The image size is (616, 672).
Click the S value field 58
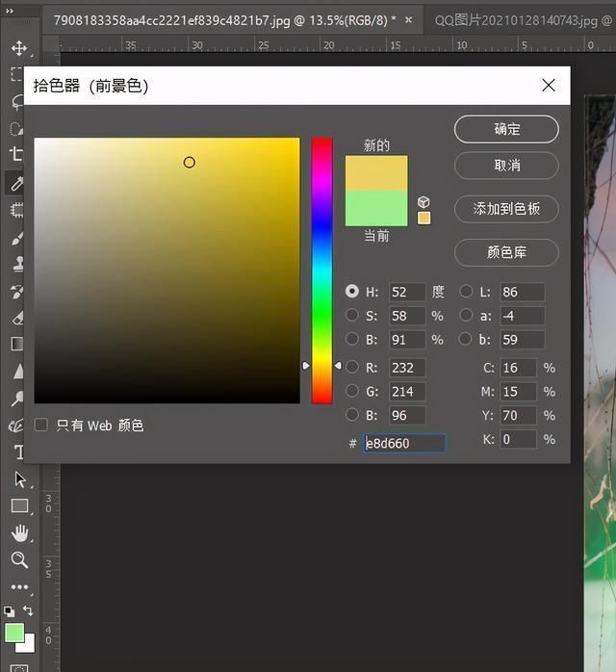[x=407, y=316]
